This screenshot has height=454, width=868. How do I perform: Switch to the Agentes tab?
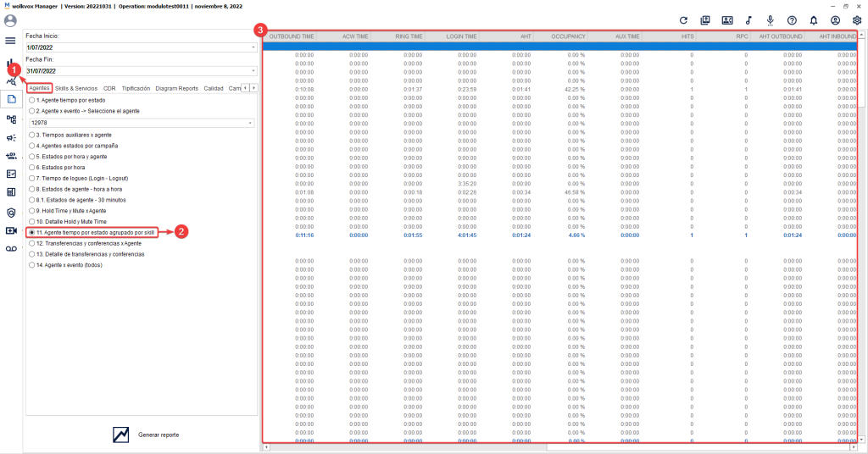pyautogui.click(x=39, y=88)
